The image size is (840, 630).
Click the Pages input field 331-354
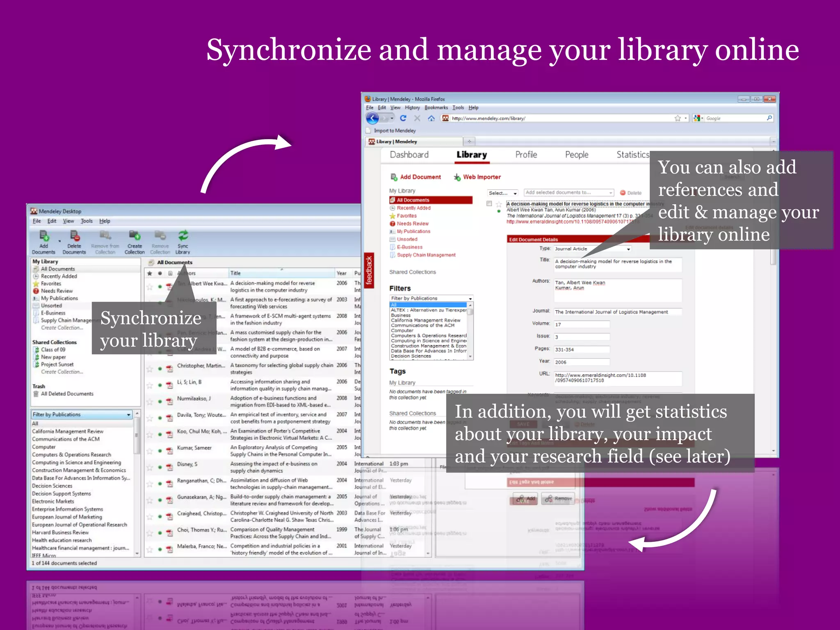pyautogui.click(x=581, y=349)
